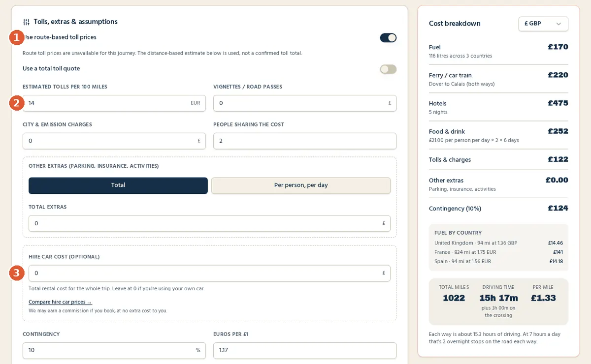Select the Total extras mode button
This screenshot has height=364, width=591.
118,185
